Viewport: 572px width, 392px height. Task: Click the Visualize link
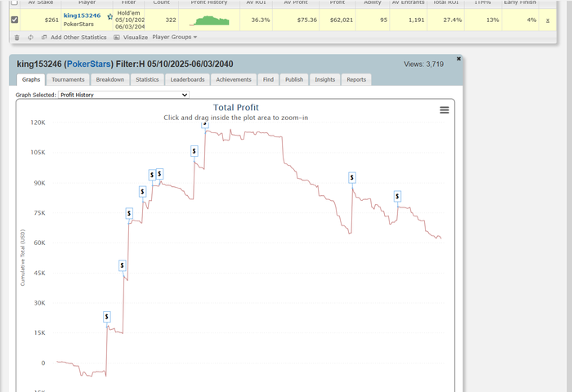[x=136, y=38]
